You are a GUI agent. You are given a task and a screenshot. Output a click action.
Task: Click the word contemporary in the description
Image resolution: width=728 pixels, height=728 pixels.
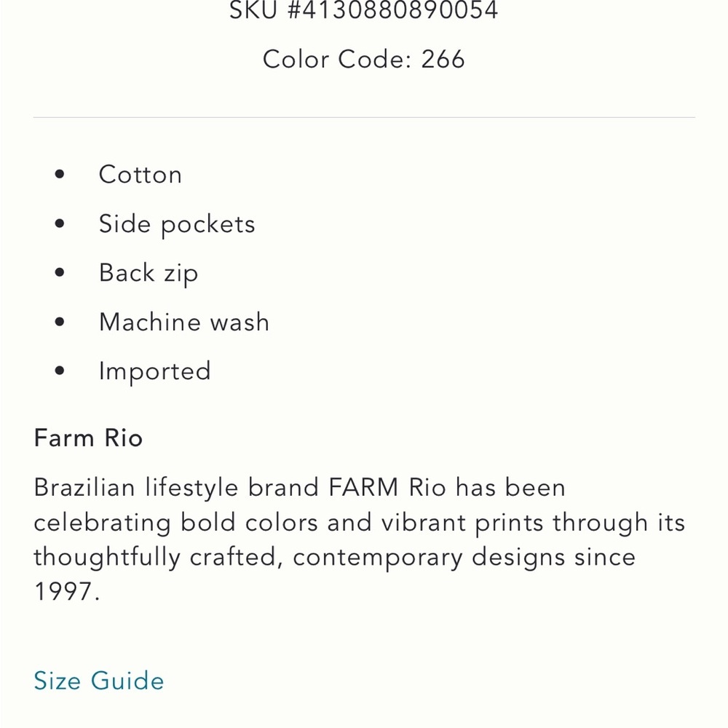click(377, 557)
